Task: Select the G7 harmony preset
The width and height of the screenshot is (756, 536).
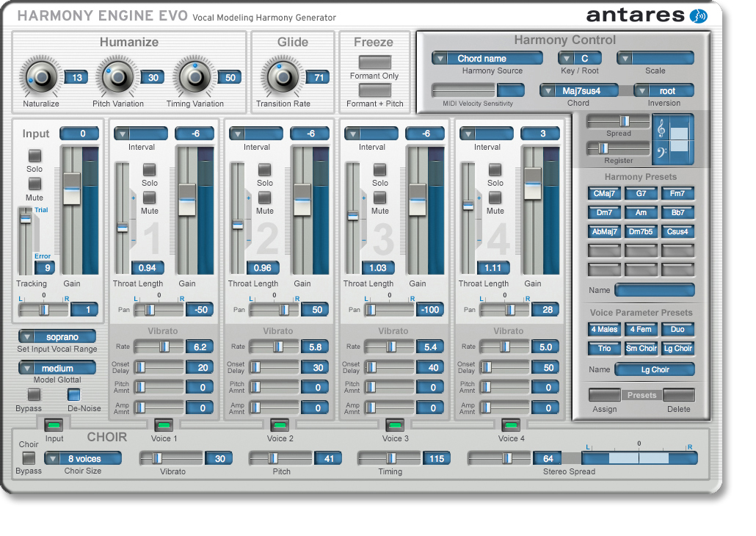Action: pos(641,193)
